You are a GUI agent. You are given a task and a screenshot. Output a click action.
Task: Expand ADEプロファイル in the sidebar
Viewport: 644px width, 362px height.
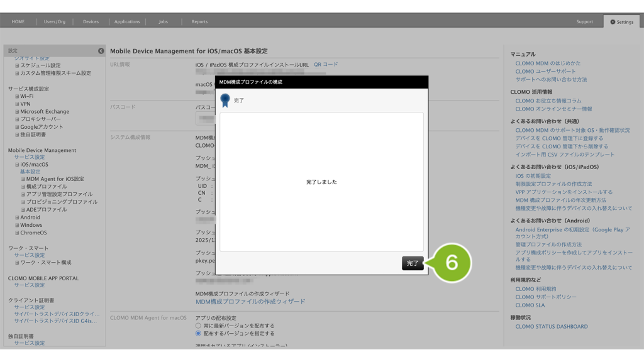pos(23,210)
